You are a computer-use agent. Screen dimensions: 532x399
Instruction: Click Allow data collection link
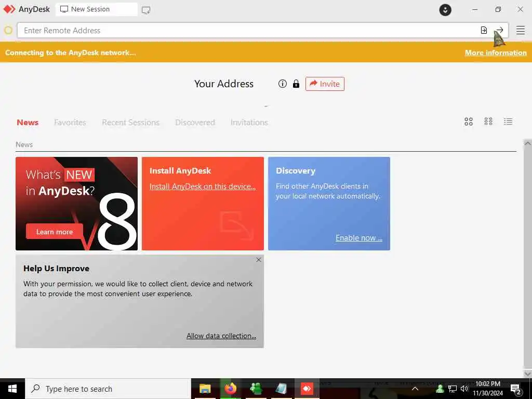(x=221, y=336)
